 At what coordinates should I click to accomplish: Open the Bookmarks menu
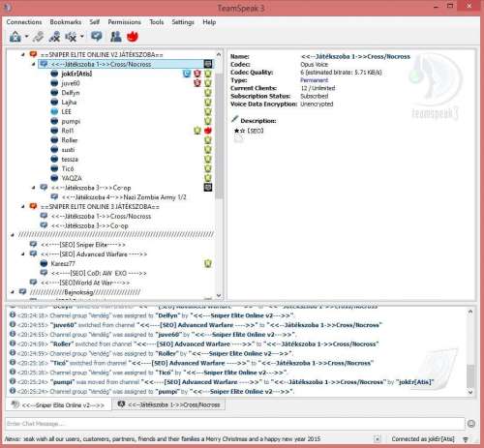tap(66, 22)
